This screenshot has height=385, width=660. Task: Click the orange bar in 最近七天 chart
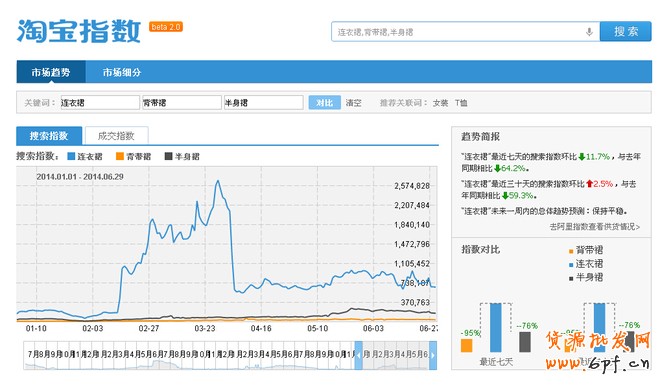point(466,345)
